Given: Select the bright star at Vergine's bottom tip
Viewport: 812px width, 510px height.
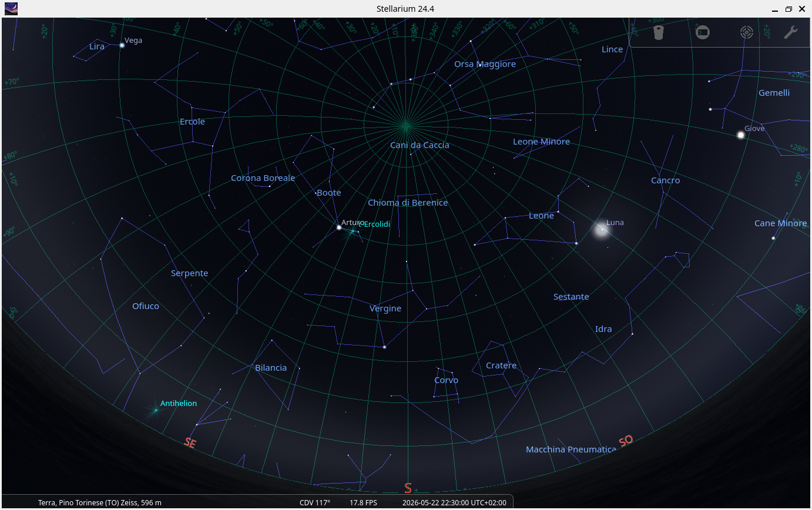Looking at the screenshot, I should 384,347.
